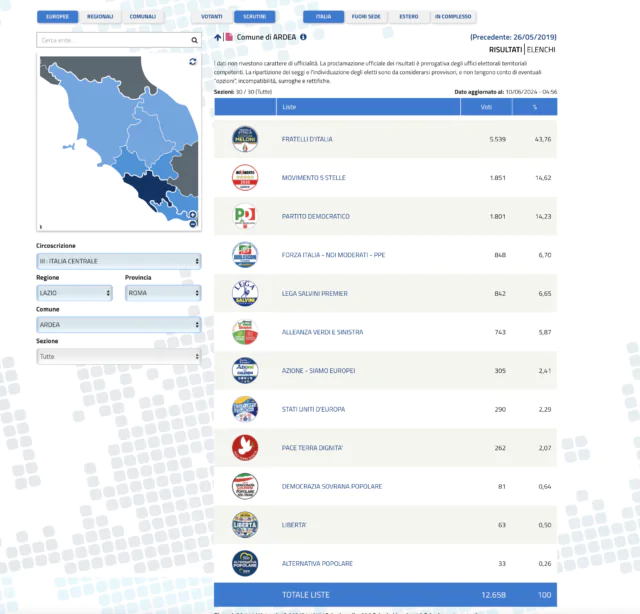Open the Comune dropdown showing ARDEA
This screenshot has width=640, height=614.
pyautogui.click(x=119, y=325)
